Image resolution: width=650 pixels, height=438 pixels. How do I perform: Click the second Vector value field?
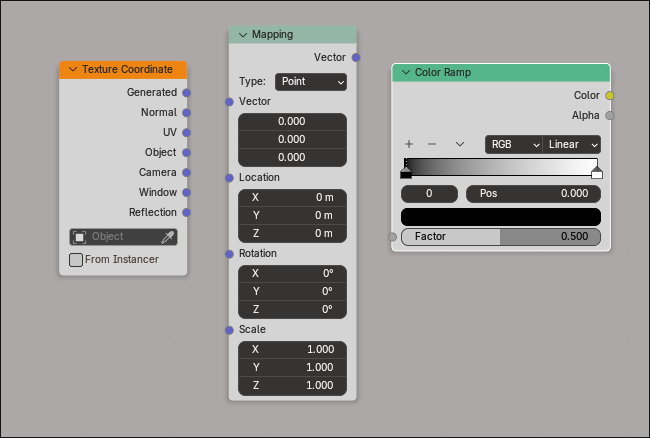coord(292,140)
